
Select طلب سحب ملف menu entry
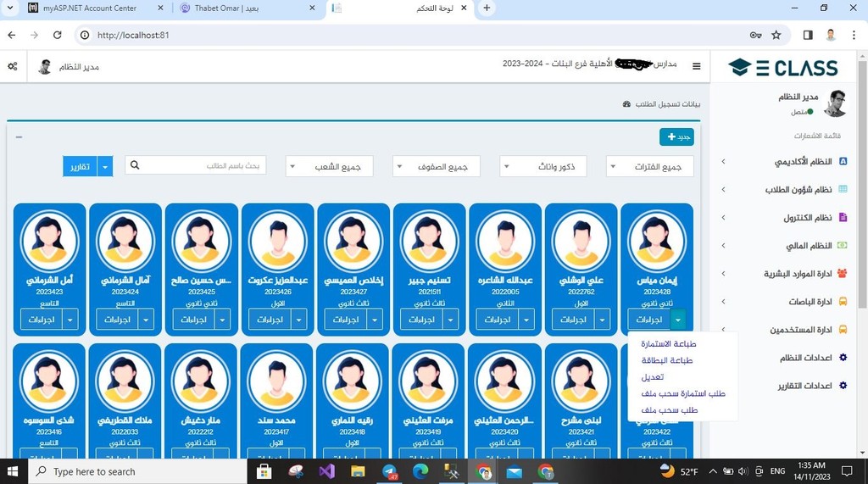pyautogui.click(x=670, y=410)
